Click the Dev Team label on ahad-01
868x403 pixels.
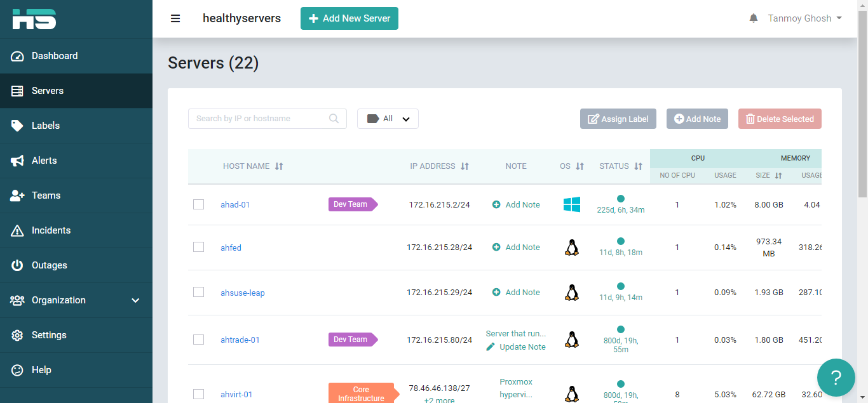click(353, 204)
